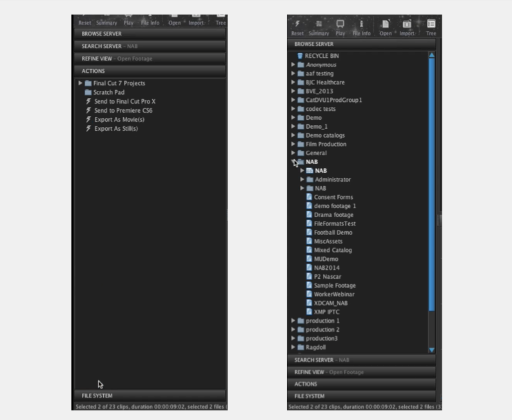Viewport: 512px width, 420px height.
Task: Click the RECYCLE BIN icon in server tree
Action: point(300,56)
